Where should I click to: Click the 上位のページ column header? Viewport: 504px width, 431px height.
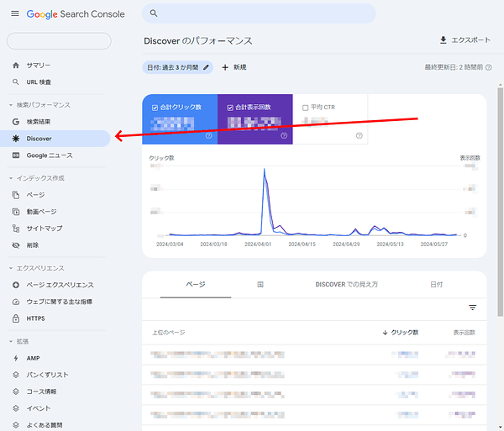click(169, 333)
